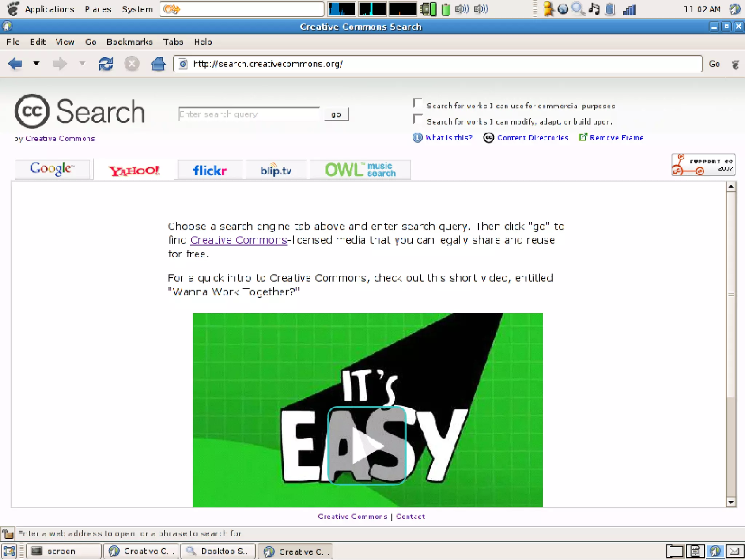Viewport: 745px width, 560px height.
Task: Select the Yahoo! search engine tab
Action: click(135, 170)
